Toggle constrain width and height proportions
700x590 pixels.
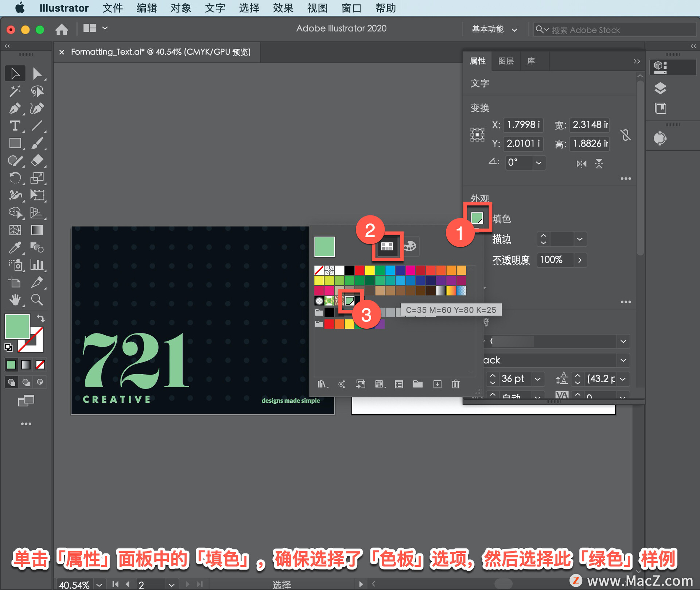tap(626, 135)
